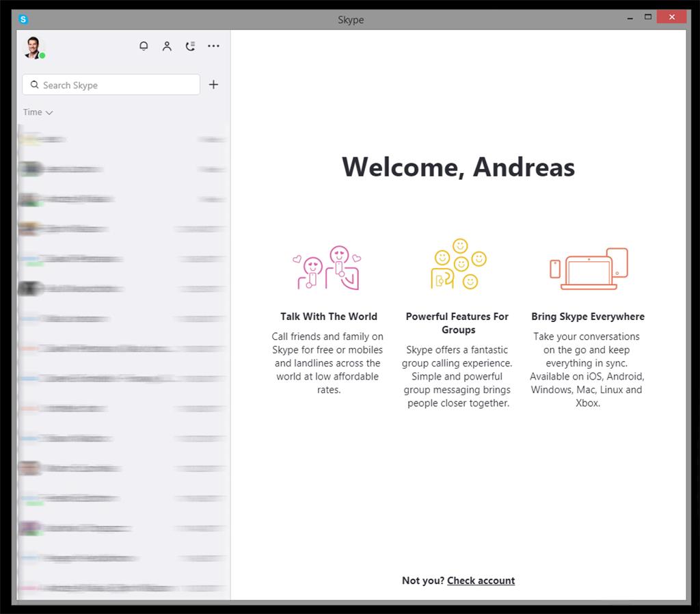Maximize the Skype window
Screen dimensions: 700x614
pos(648,17)
